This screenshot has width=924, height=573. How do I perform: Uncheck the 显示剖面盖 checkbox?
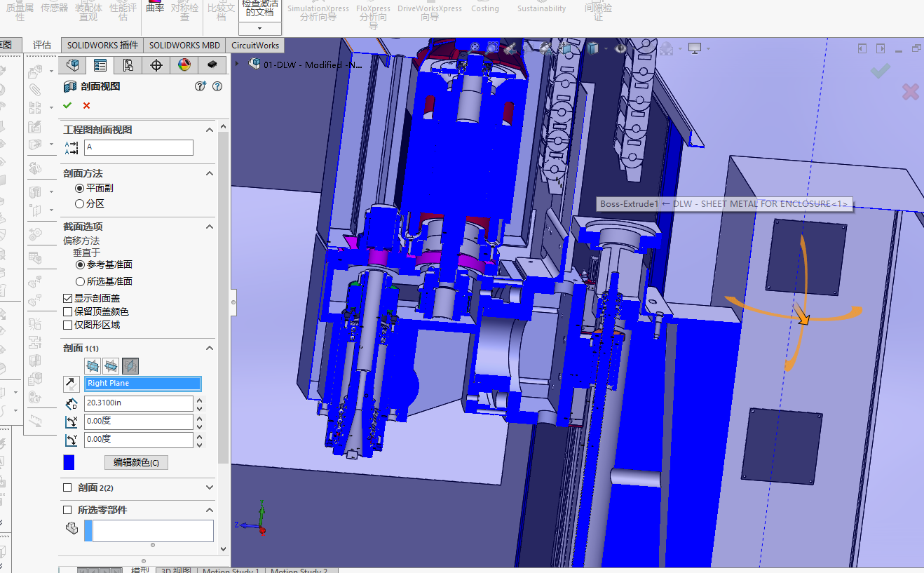click(68, 298)
